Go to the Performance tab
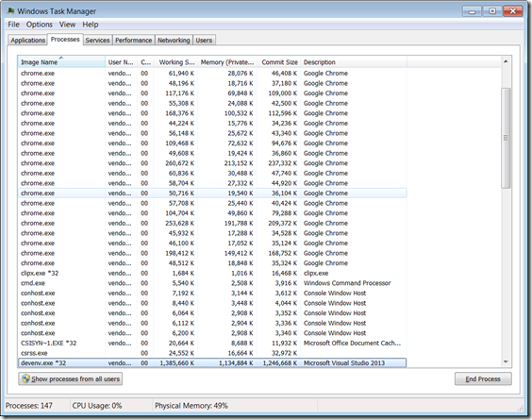532x420 pixels. click(x=133, y=40)
